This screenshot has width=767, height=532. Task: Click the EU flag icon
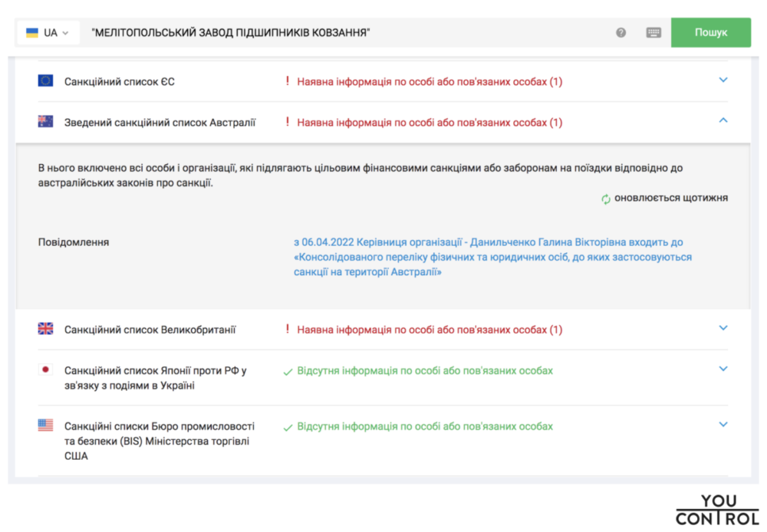pyautogui.click(x=45, y=80)
